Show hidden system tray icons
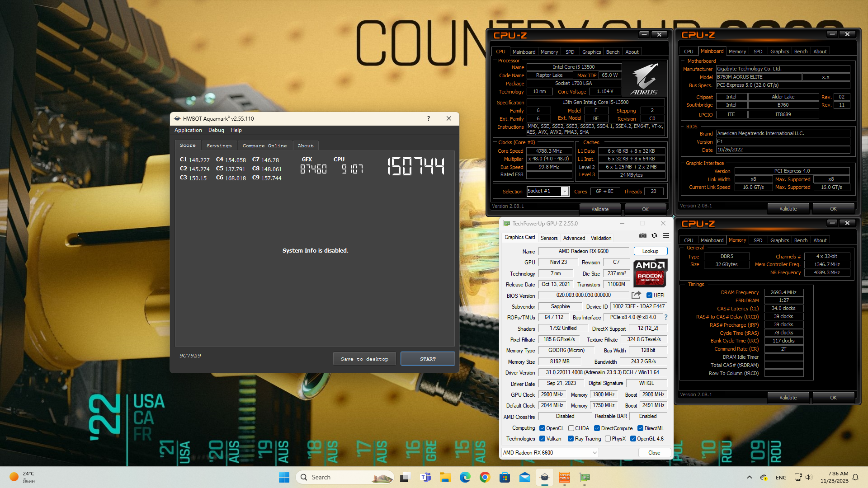This screenshot has width=868, height=488. [x=750, y=477]
